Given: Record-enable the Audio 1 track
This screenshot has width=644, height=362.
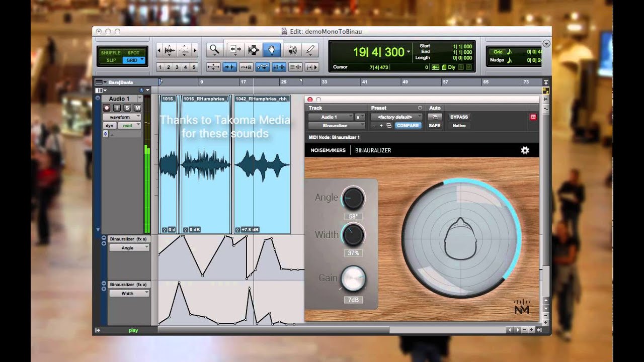Looking at the screenshot, I should [x=107, y=108].
